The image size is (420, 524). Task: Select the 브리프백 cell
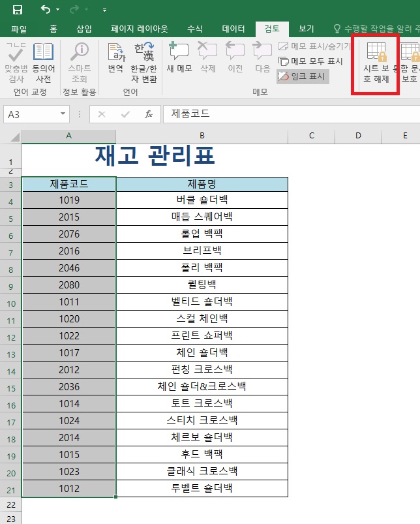point(202,251)
